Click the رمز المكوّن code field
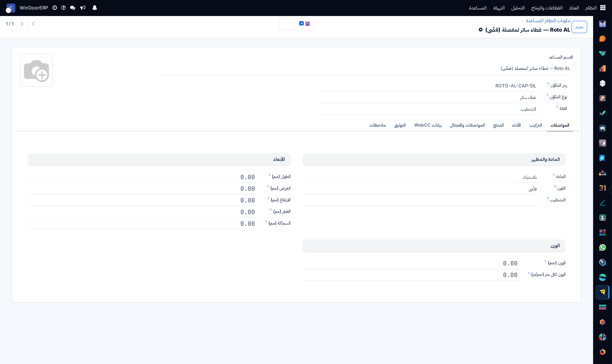 pos(429,86)
